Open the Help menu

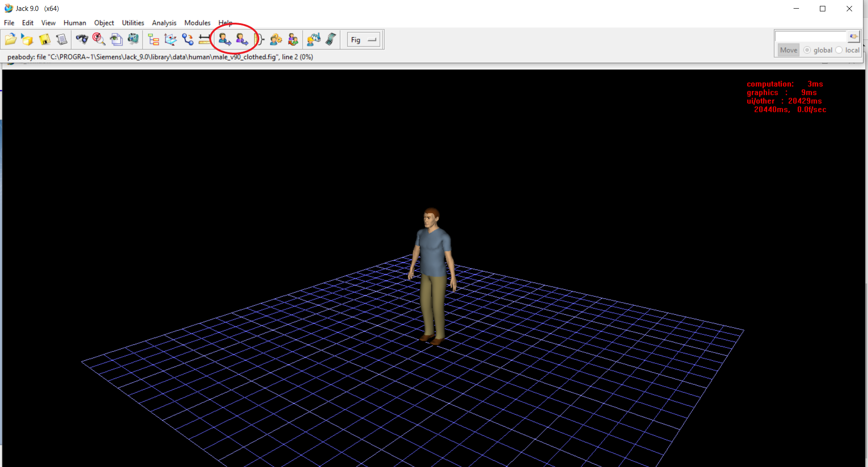[x=225, y=23]
